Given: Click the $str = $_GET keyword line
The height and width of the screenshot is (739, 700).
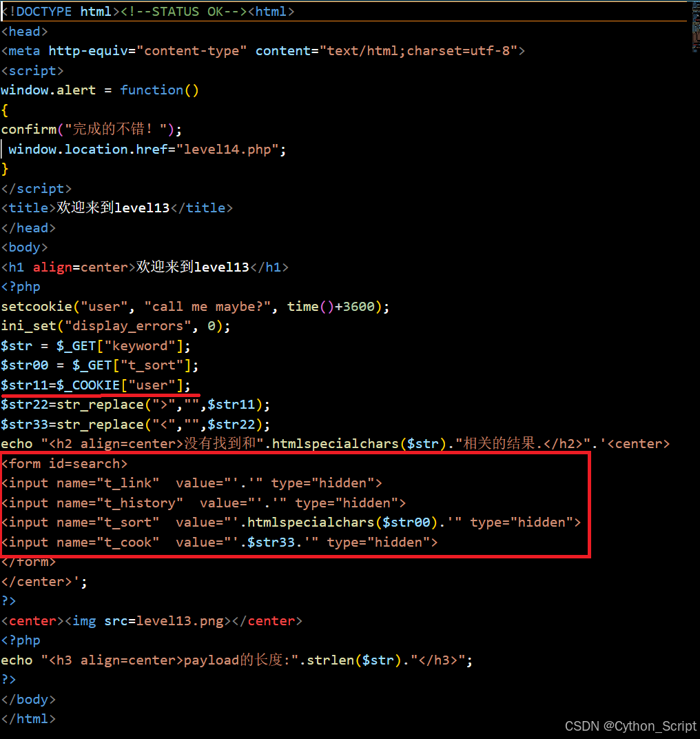Looking at the screenshot, I should pyautogui.click(x=96, y=346).
